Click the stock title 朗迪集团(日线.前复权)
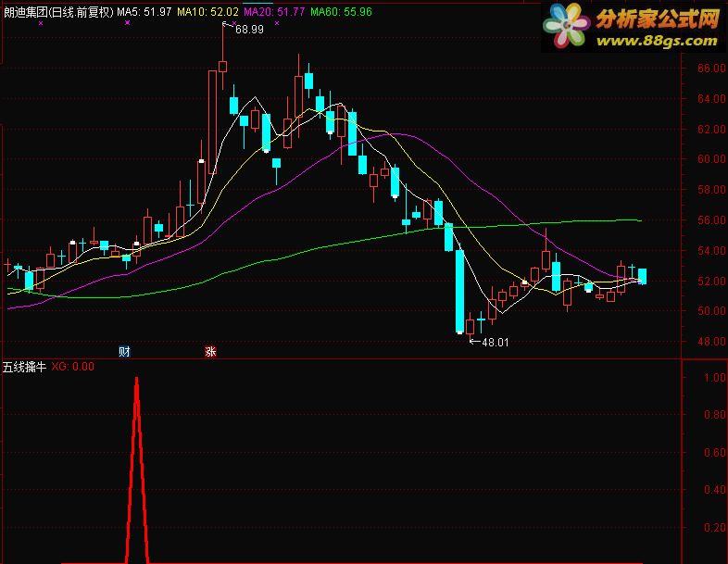The image size is (728, 564). pos(58,12)
